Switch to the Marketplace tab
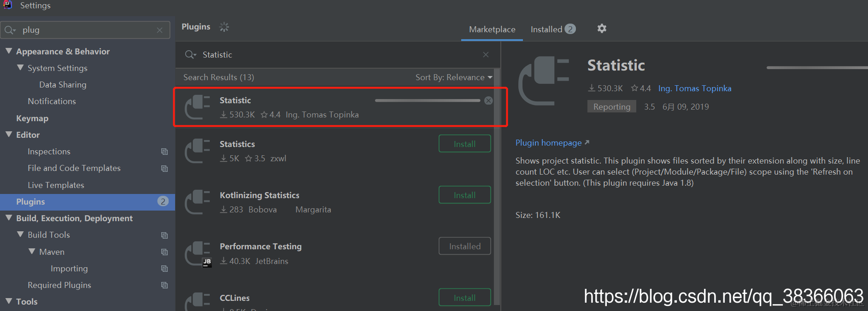 click(x=492, y=29)
